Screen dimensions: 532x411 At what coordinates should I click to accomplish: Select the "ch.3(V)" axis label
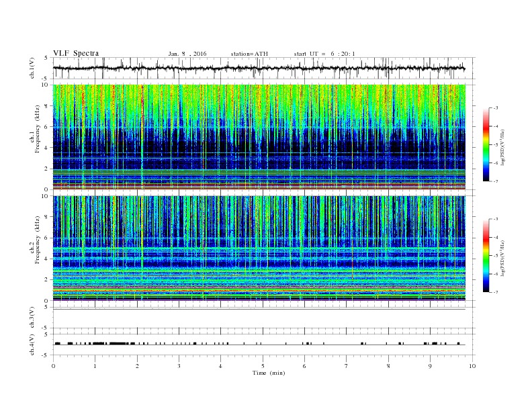coord(32,318)
